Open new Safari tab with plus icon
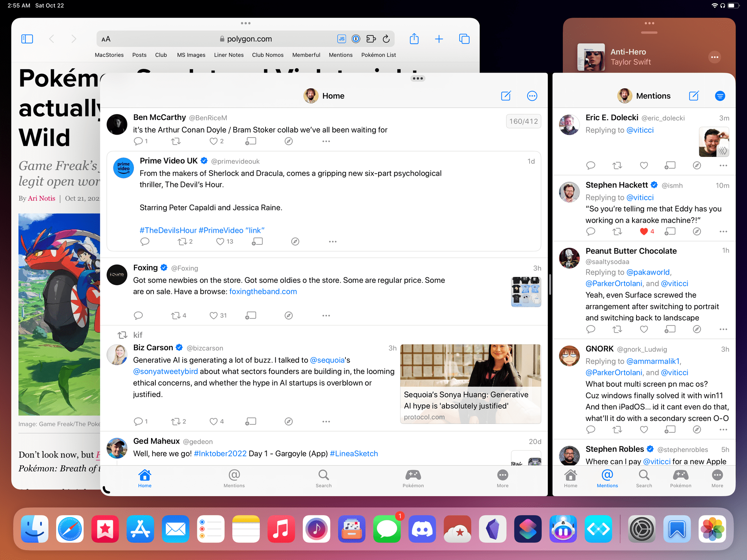This screenshot has width=747, height=560. coord(439,39)
